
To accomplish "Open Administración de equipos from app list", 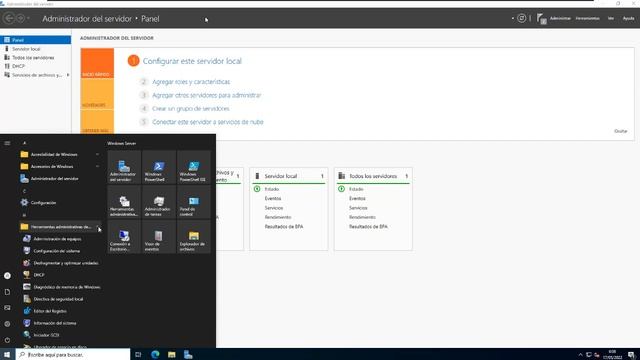I will point(60,239).
